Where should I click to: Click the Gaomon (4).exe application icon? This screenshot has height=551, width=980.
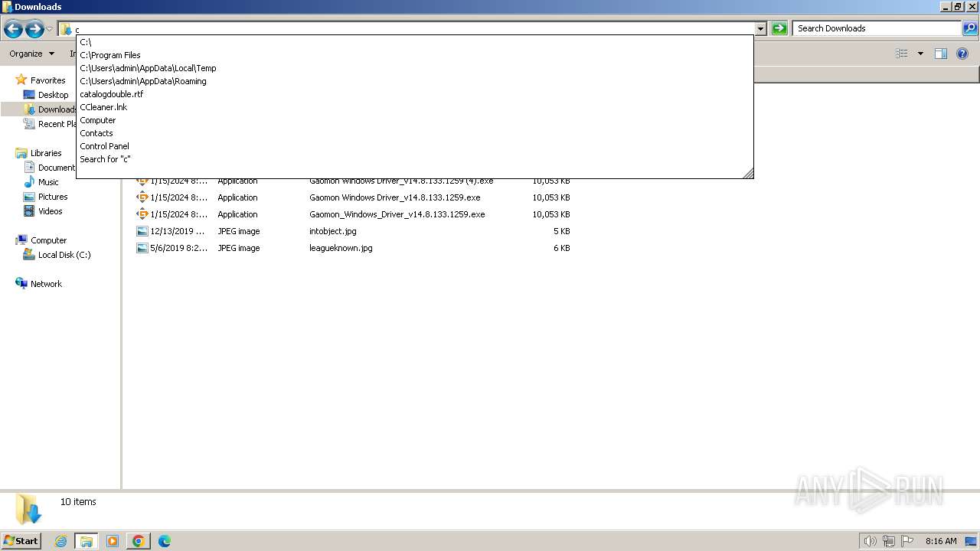[142, 181]
